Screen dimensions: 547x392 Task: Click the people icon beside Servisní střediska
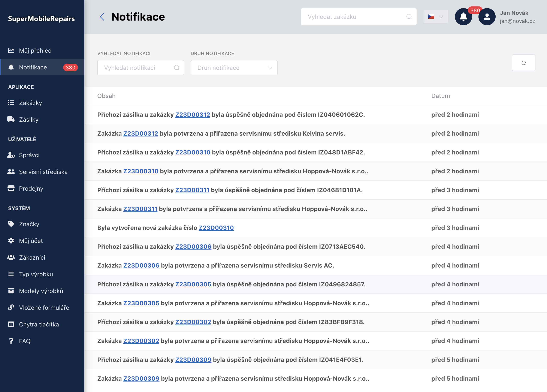point(11,172)
